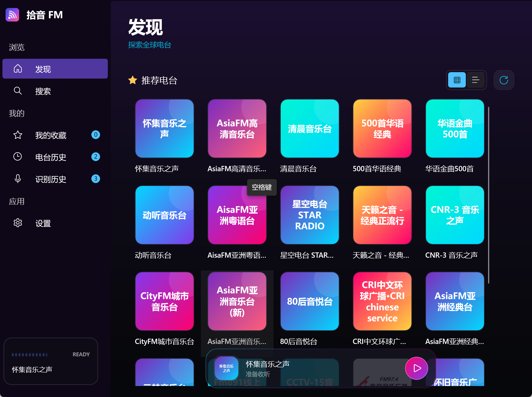Open the 发现 home page
Viewport: 532px width, 397px height.
[55, 69]
